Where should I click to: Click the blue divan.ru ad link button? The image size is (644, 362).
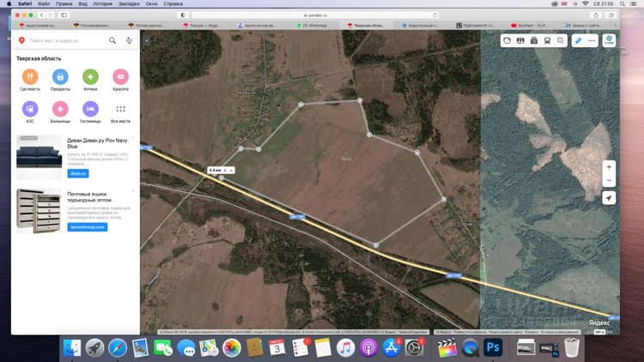[x=78, y=173]
